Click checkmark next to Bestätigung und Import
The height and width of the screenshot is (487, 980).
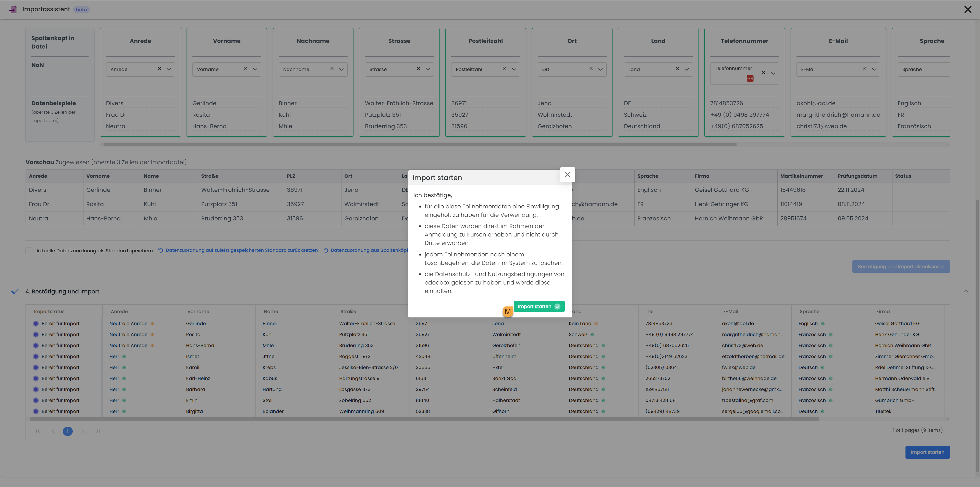pyautogui.click(x=15, y=291)
